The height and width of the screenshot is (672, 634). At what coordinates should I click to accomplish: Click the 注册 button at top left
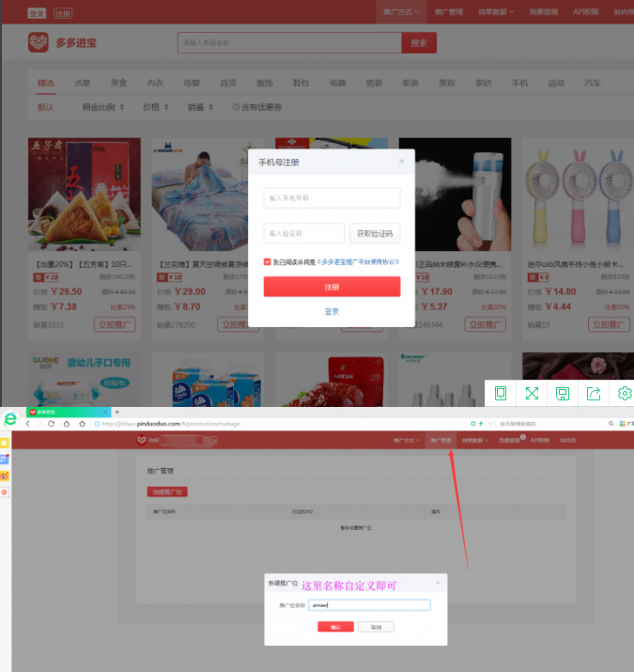[63, 13]
